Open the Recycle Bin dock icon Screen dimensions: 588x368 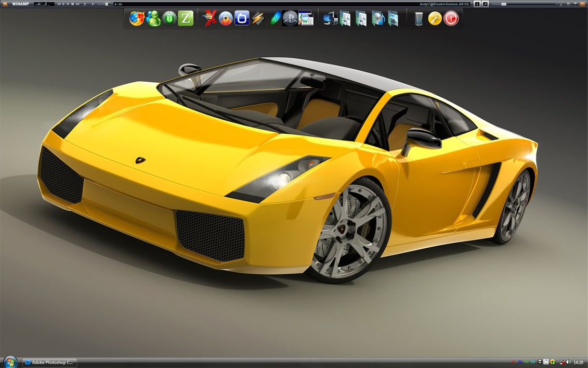[x=419, y=18]
